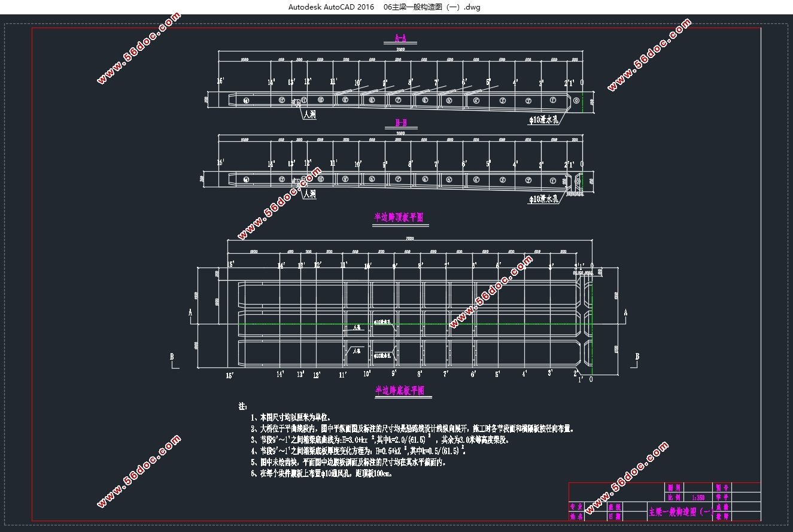The height and width of the screenshot is (532, 793).
Task: Click the 1:350 scale value
Action: 698,497
